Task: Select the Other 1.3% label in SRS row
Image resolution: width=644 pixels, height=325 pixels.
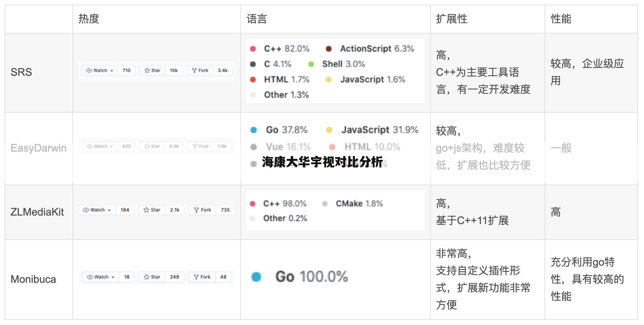Action: 286,95
